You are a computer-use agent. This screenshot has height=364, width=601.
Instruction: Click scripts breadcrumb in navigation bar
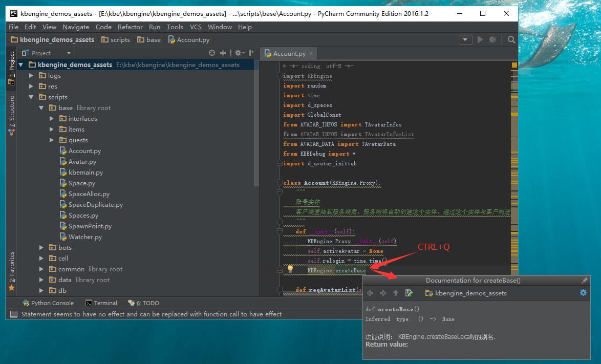tap(116, 39)
